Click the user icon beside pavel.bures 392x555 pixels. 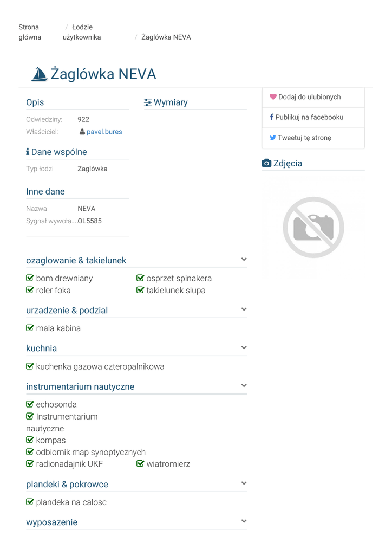82,132
